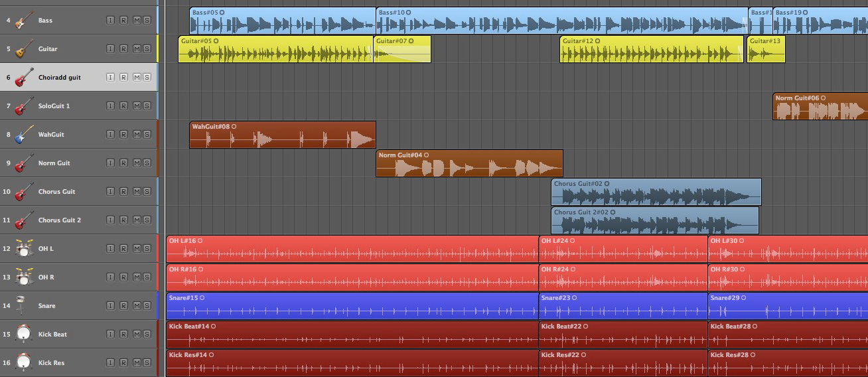Select the OH L#24 region
The width and height of the screenshot is (868, 377).
[x=623, y=249]
